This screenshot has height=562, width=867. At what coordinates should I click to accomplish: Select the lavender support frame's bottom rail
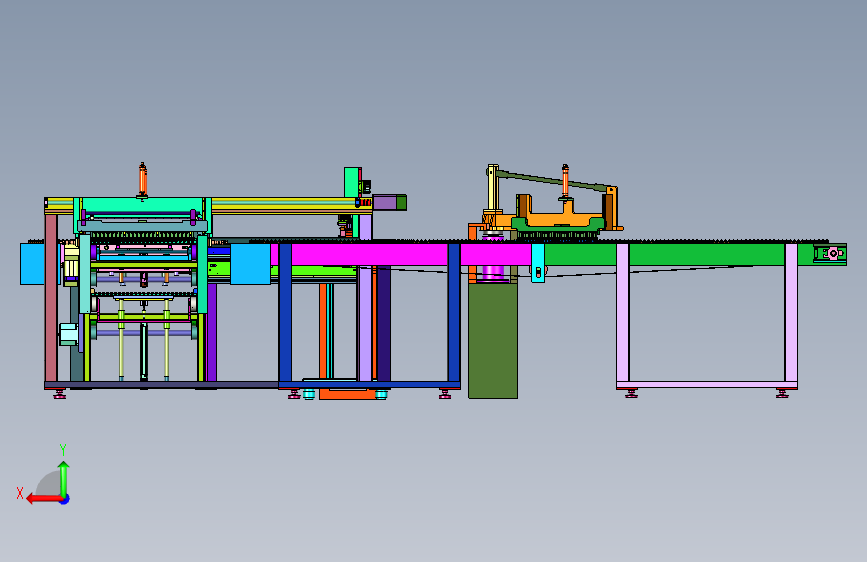tap(707, 384)
